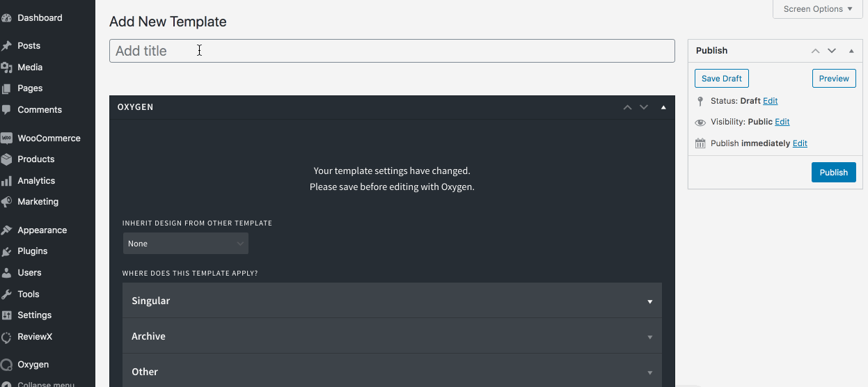The width and height of the screenshot is (868, 387).
Task: Click the Products box icon
Action: (x=7, y=159)
